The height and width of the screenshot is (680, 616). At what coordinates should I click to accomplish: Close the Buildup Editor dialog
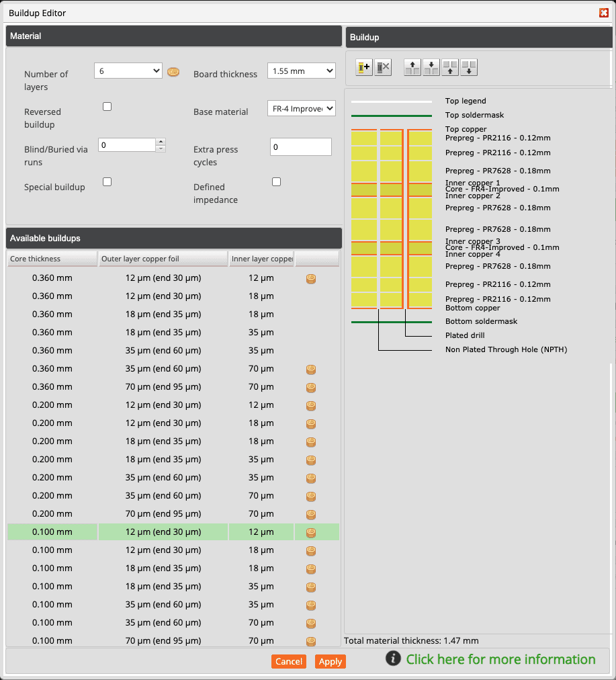pyautogui.click(x=604, y=13)
